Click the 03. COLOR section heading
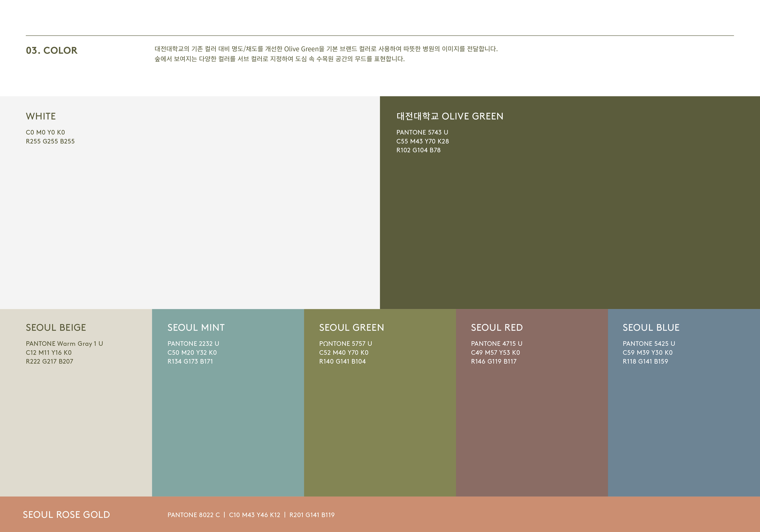Image resolution: width=760 pixels, height=532 pixels. [52, 50]
